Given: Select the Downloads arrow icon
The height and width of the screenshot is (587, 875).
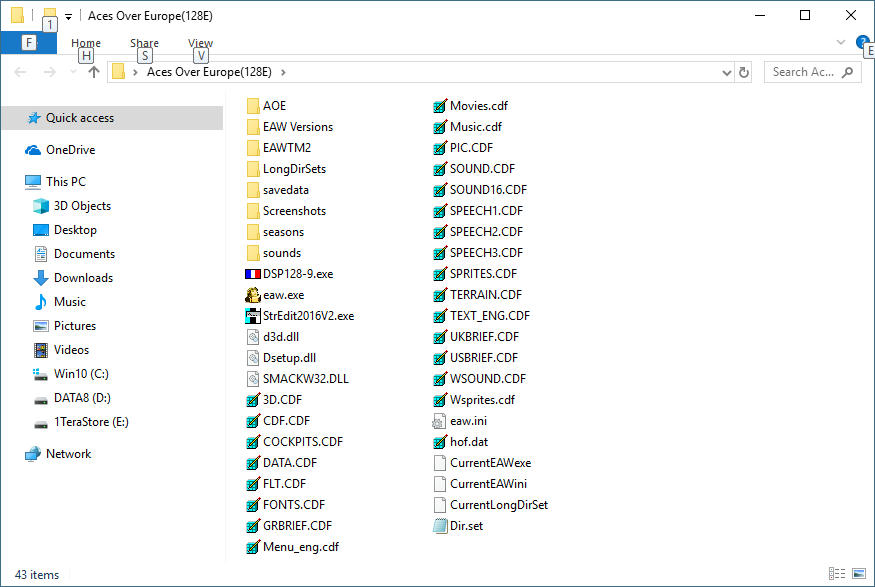Looking at the screenshot, I should coord(41,278).
